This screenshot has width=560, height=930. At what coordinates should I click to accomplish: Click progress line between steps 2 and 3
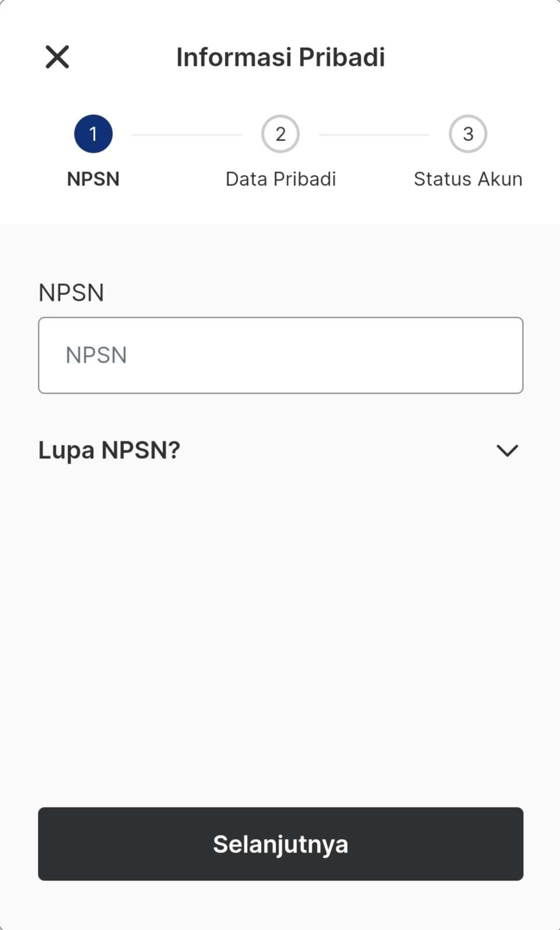pyautogui.click(x=374, y=135)
